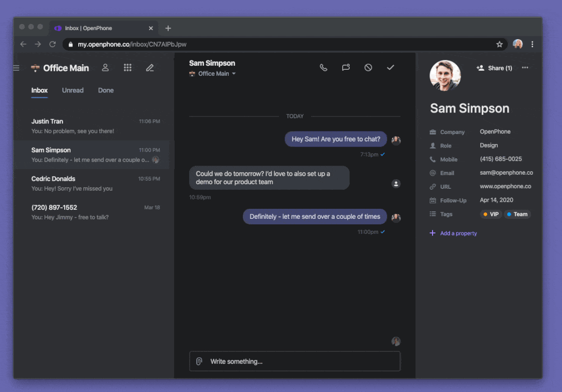Start a call with Sam Simpson
The image size is (562, 392).
tap(323, 67)
